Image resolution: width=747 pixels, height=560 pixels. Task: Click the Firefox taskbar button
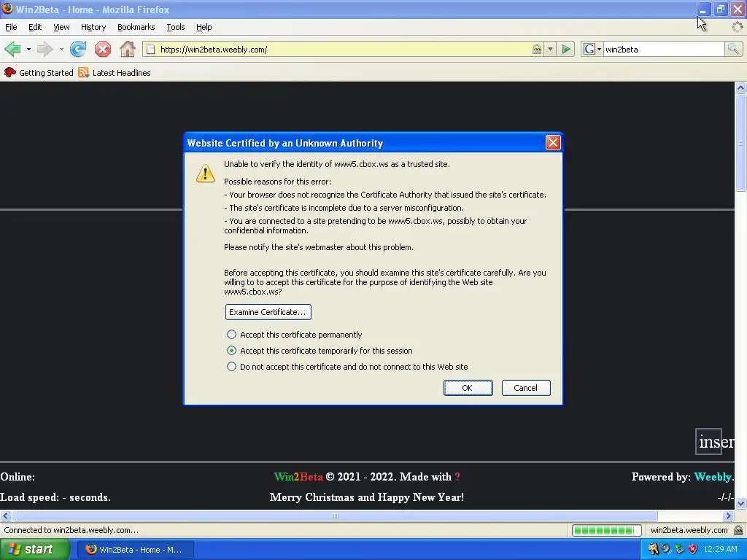coord(135,550)
